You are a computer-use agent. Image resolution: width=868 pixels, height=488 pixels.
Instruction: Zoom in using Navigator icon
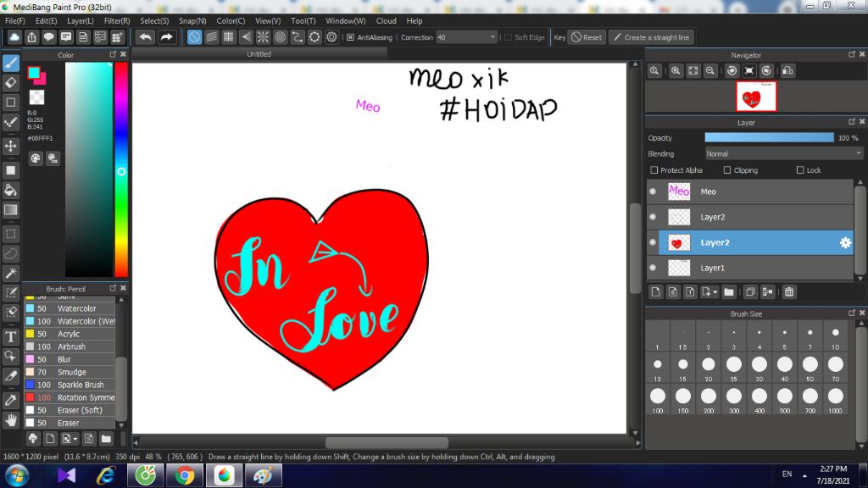(676, 71)
